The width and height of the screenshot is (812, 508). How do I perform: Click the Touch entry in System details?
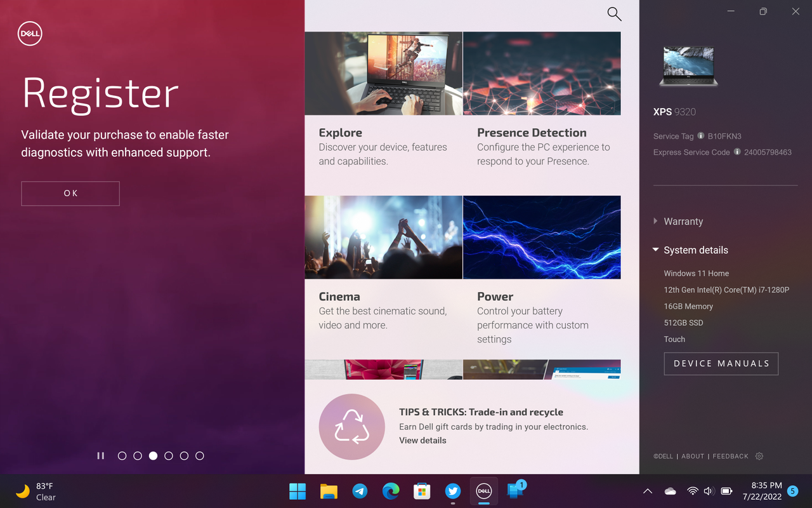click(674, 340)
